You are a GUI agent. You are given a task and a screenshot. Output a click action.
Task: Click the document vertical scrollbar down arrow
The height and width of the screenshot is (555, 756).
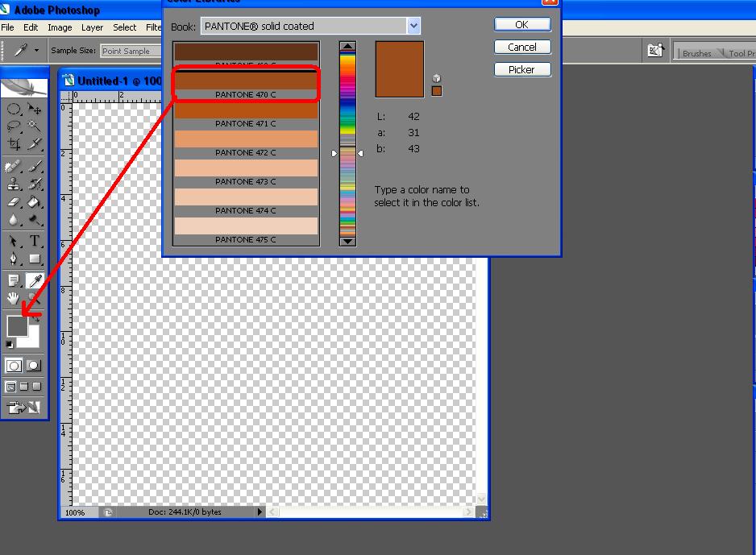pyautogui.click(x=481, y=499)
